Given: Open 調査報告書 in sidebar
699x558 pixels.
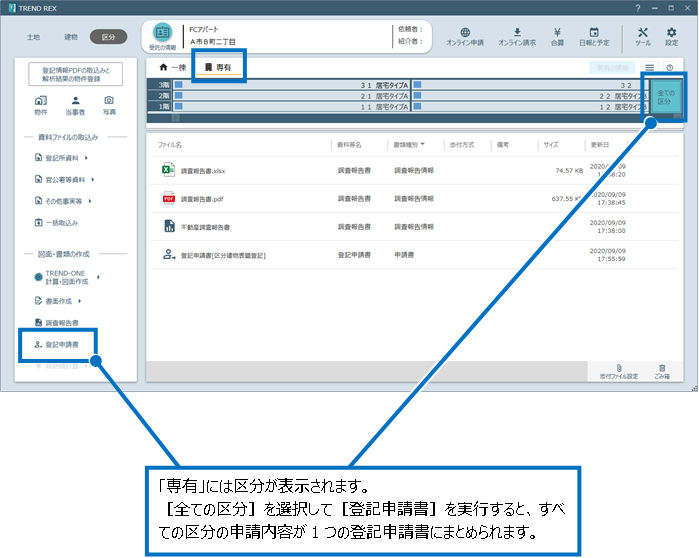Looking at the screenshot, I should pos(57,323).
